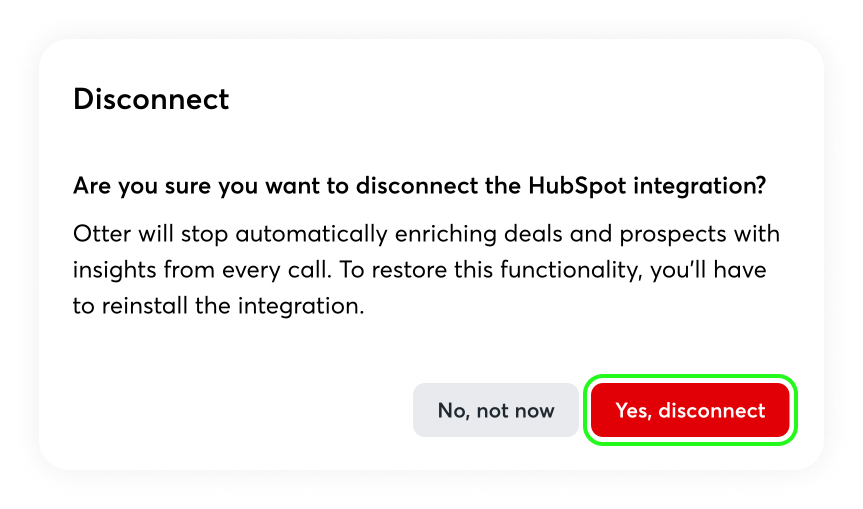This screenshot has height=509, width=863.
Task: Click the last line about reinstalling
Action: point(218,306)
